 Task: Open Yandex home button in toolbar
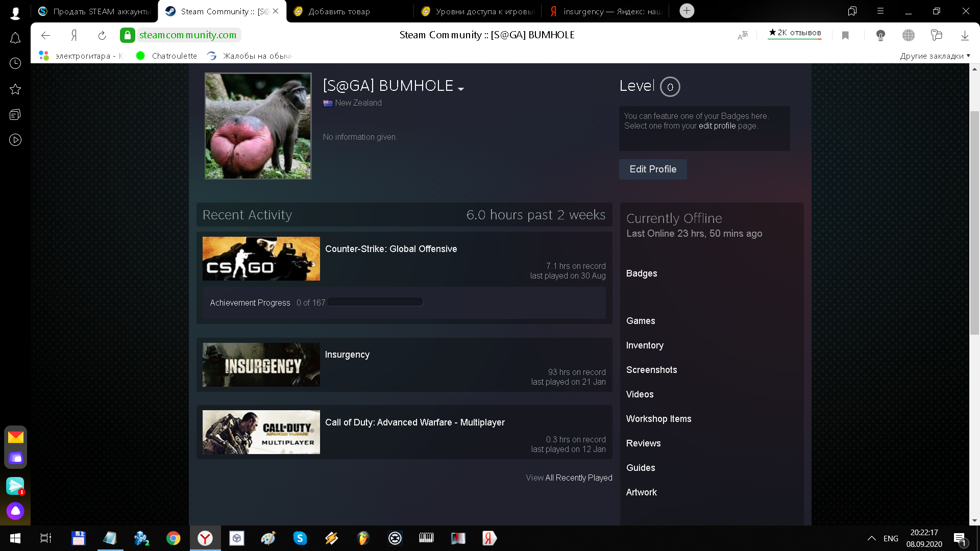tap(74, 35)
